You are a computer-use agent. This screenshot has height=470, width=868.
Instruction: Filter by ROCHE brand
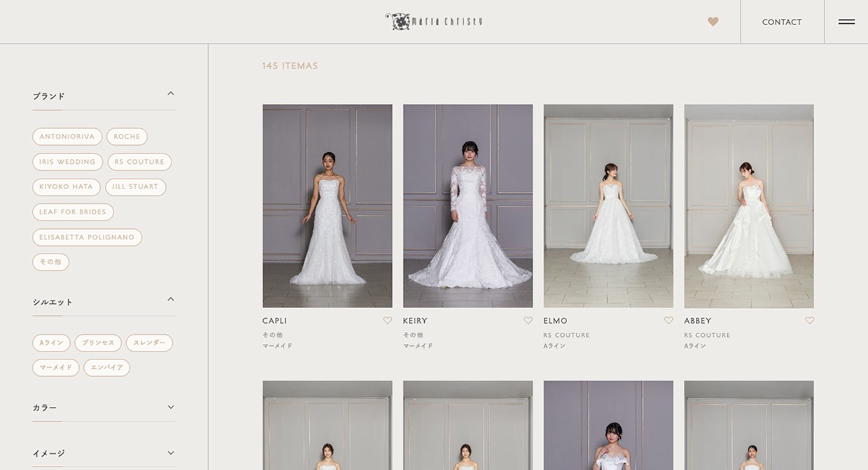127,137
